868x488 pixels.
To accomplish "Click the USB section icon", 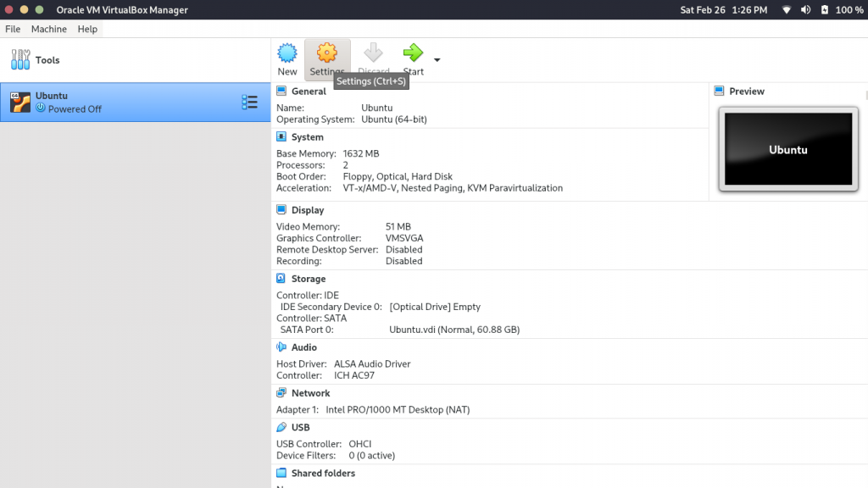I will pos(281,427).
